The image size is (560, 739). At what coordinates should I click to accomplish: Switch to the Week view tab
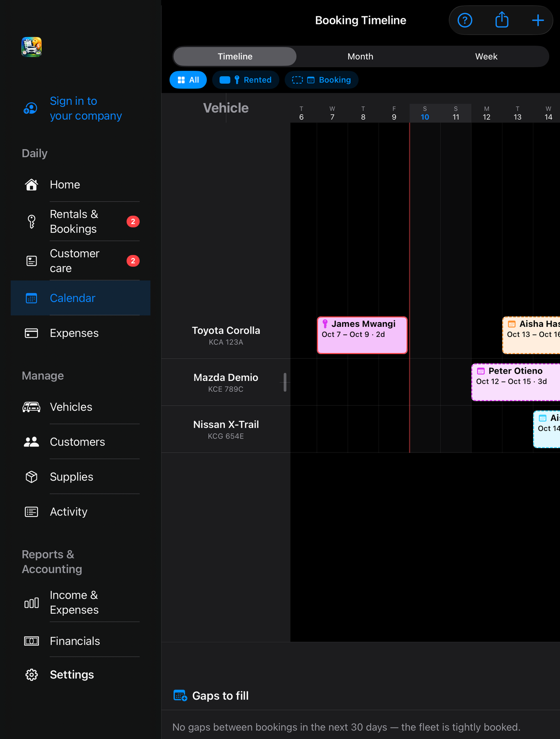coord(486,56)
